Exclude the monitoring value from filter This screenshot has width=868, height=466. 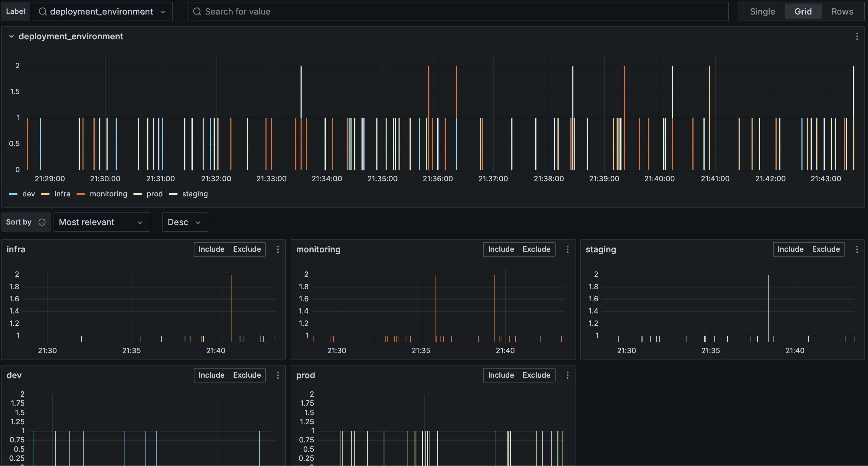point(536,249)
